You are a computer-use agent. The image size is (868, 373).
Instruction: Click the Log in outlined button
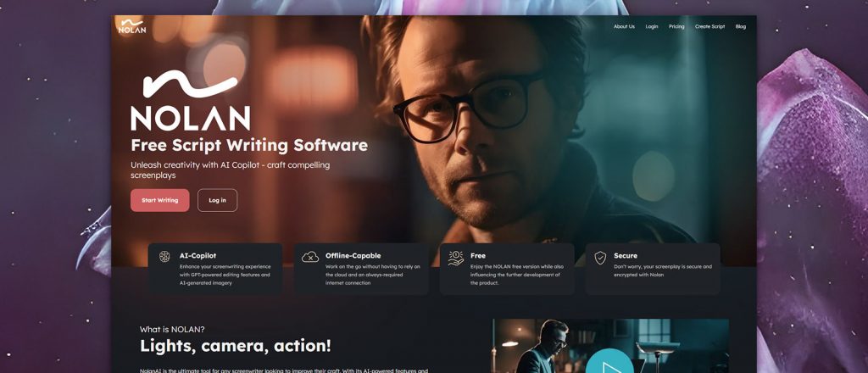(x=218, y=200)
